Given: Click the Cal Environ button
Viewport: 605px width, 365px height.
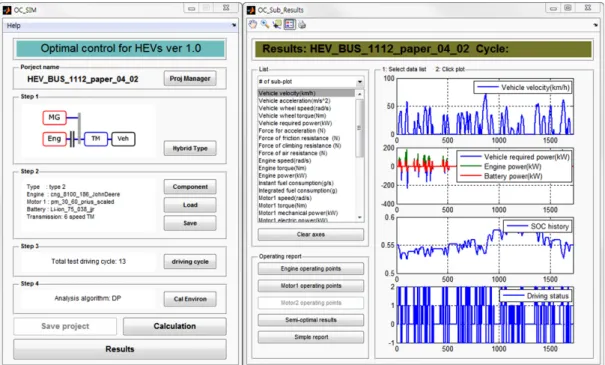Looking at the screenshot, I should click(x=190, y=299).
